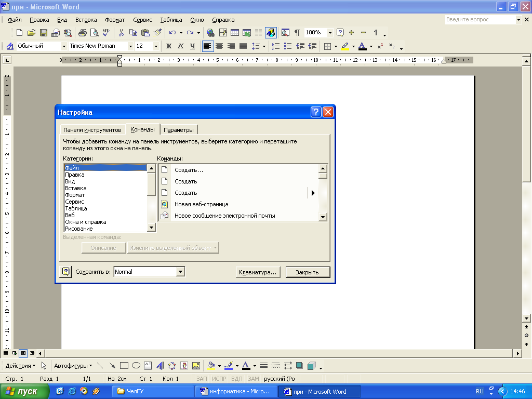The image size is (532, 399).
Task: Click the Закрыть button in dialog
Action: [x=308, y=272]
